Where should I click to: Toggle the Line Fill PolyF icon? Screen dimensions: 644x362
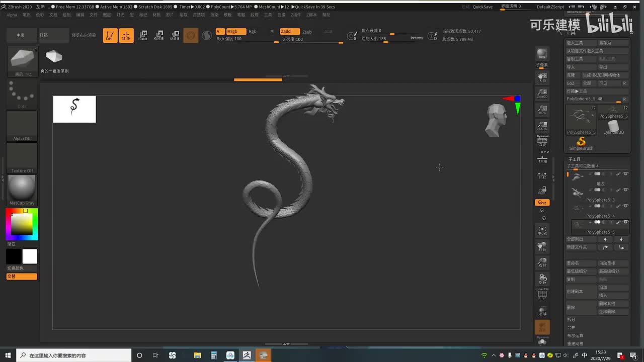542,294
